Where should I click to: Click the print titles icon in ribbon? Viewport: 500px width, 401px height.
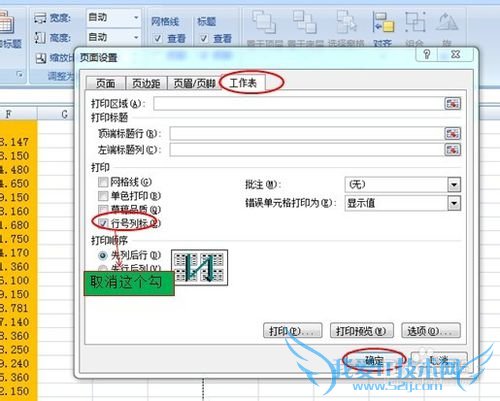coord(6,23)
